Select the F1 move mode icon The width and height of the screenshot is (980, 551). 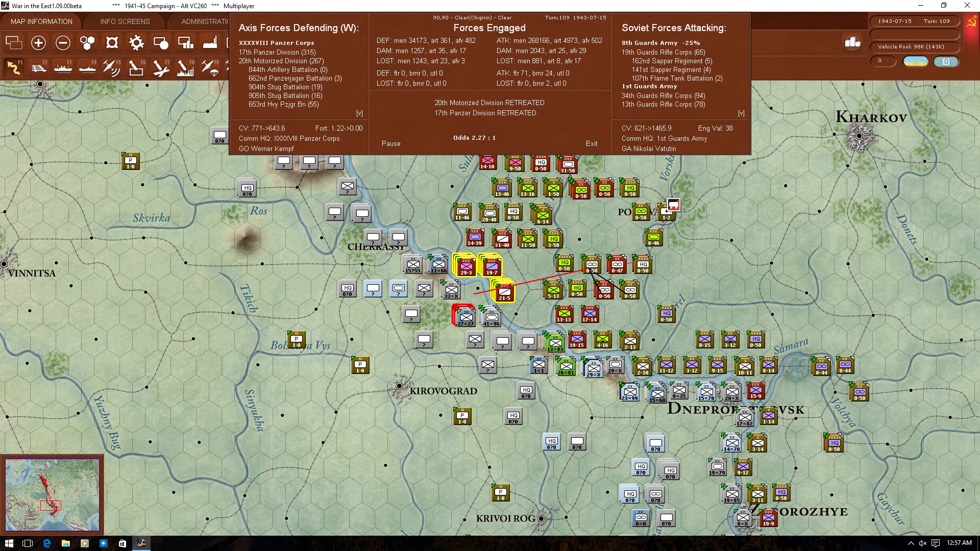(14, 67)
